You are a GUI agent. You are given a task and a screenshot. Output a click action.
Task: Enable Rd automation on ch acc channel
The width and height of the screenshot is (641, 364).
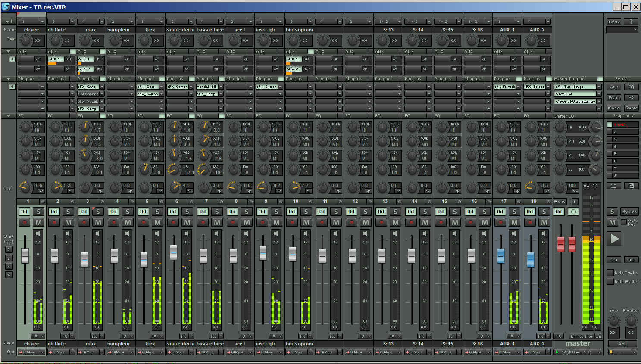click(x=24, y=212)
